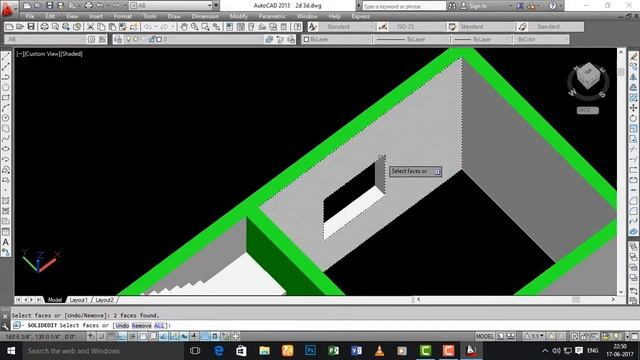The height and width of the screenshot is (360, 640).
Task: Select the Table draw tool
Action: tap(6, 231)
